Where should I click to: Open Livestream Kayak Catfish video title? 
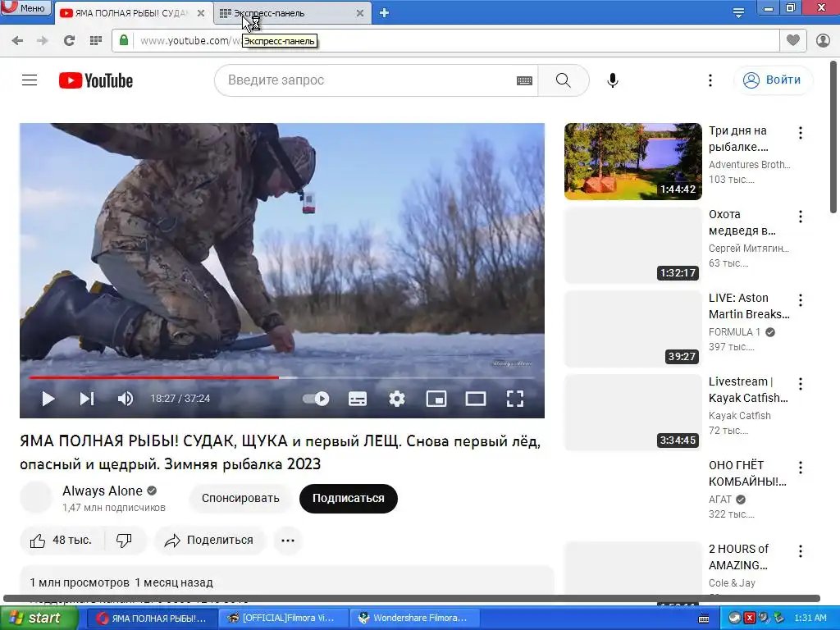click(748, 390)
